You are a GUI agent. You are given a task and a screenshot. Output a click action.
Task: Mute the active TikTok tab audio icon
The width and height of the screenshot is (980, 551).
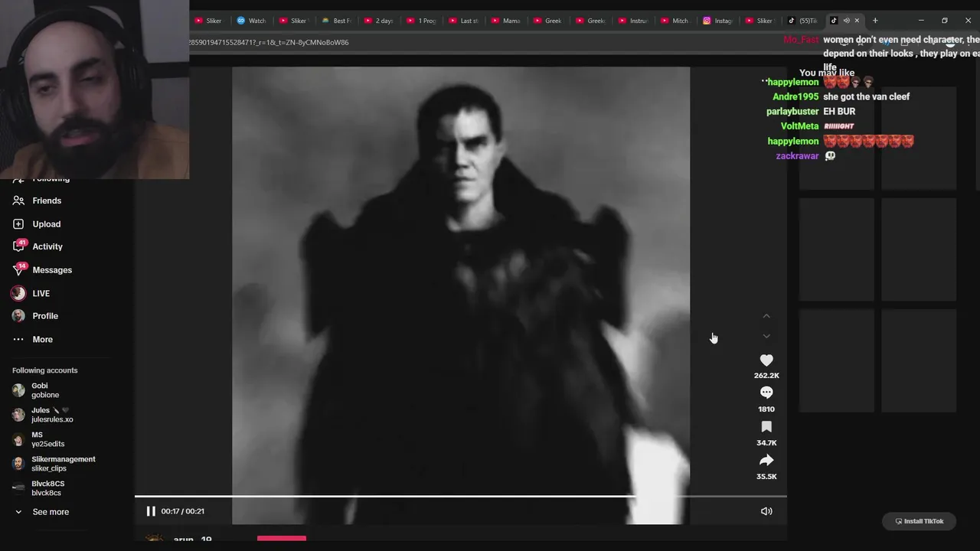click(x=846, y=21)
